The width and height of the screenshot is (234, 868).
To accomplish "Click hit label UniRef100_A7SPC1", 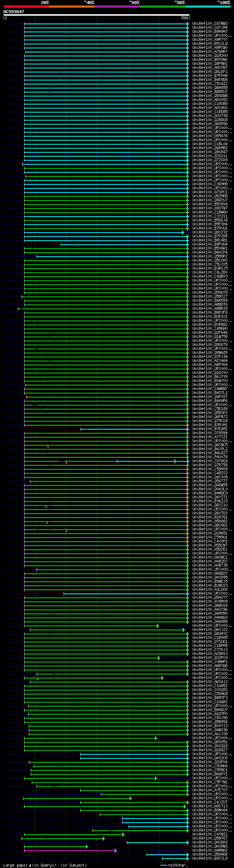I will [210, 192].
